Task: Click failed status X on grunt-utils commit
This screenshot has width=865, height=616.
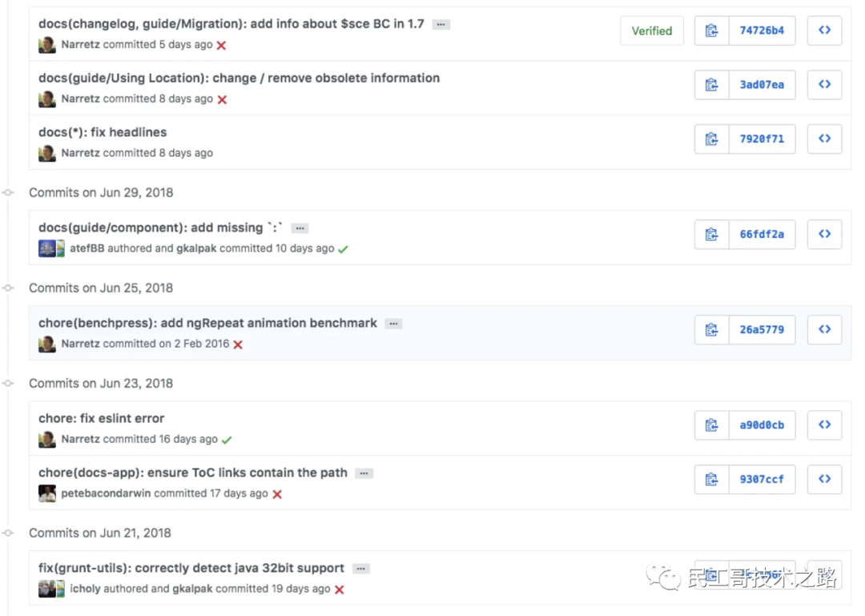Action: (x=340, y=590)
